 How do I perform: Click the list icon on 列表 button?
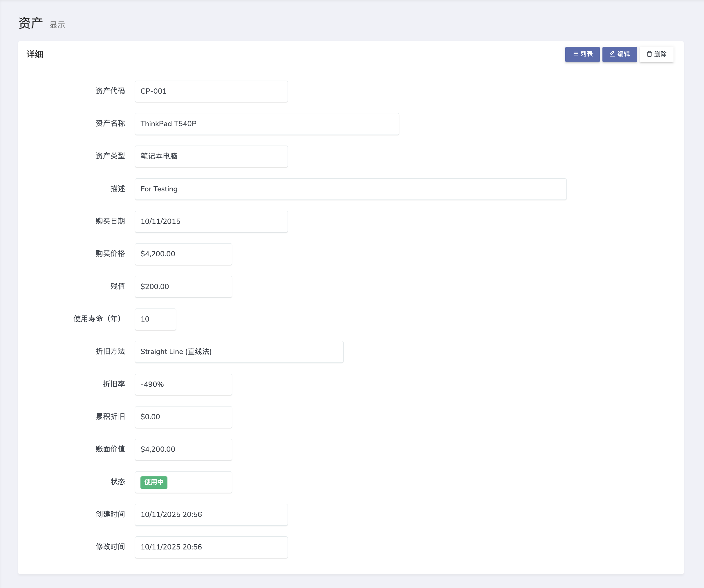[575, 54]
